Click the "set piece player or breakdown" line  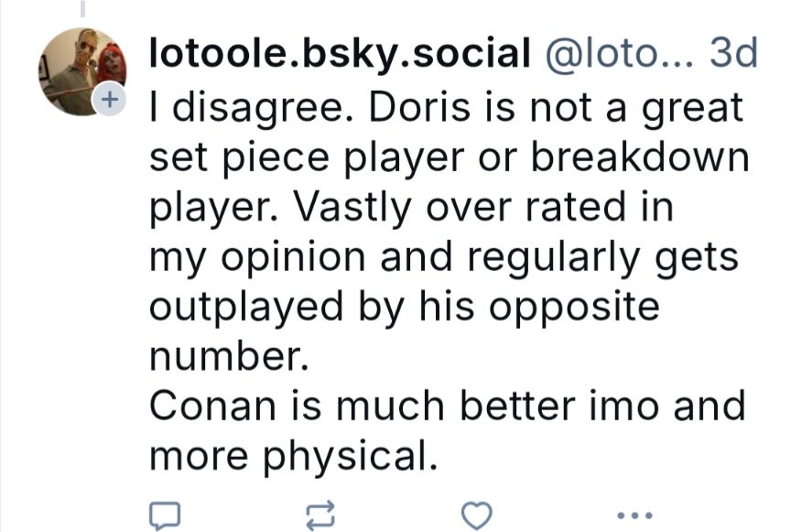point(449,157)
